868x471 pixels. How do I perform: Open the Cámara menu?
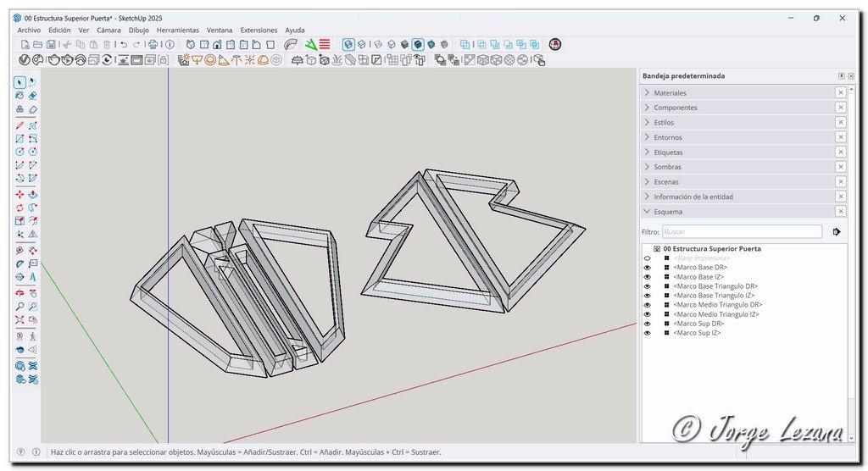click(x=108, y=30)
